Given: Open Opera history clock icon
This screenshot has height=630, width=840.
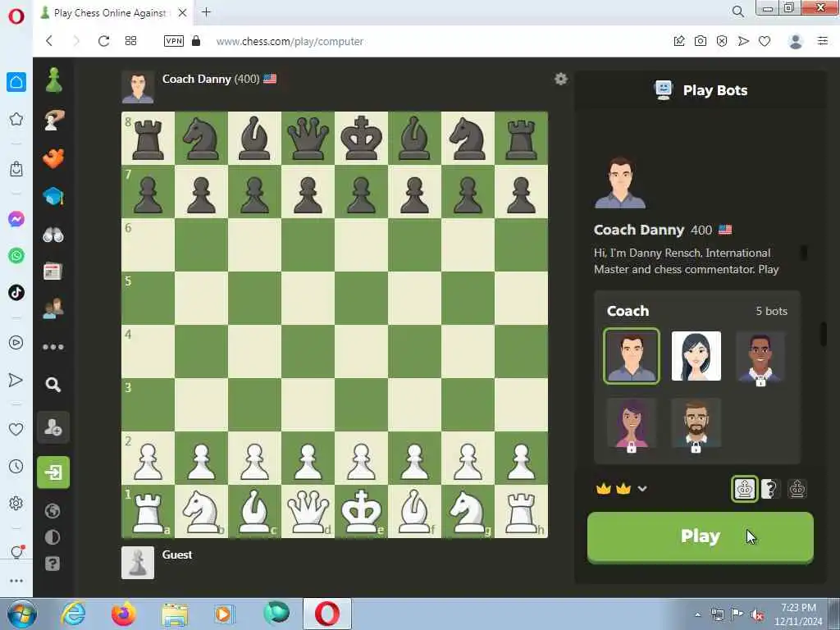Looking at the screenshot, I should click(16, 467).
